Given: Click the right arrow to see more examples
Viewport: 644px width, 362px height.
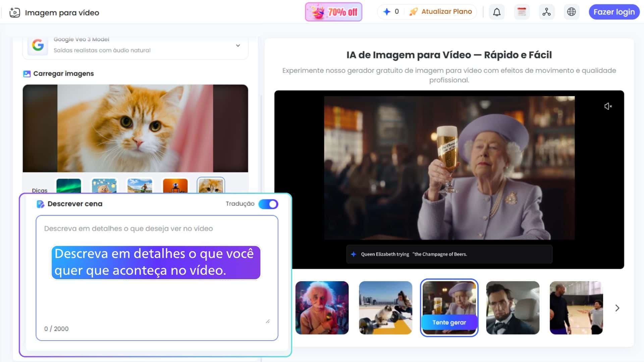Looking at the screenshot, I should [x=617, y=308].
